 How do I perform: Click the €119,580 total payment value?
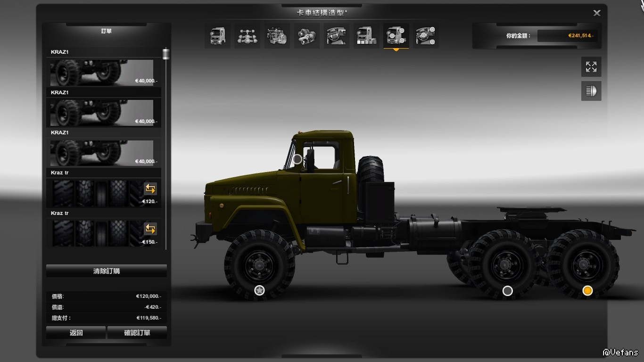(149, 318)
